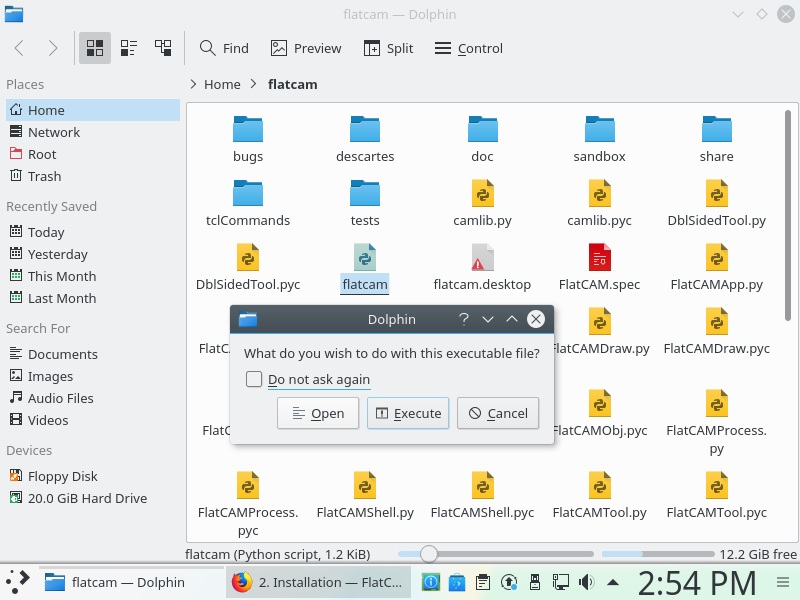Select the FlatCAMDraw.pyc file
Screen dimensions: 800x600
(x=716, y=332)
